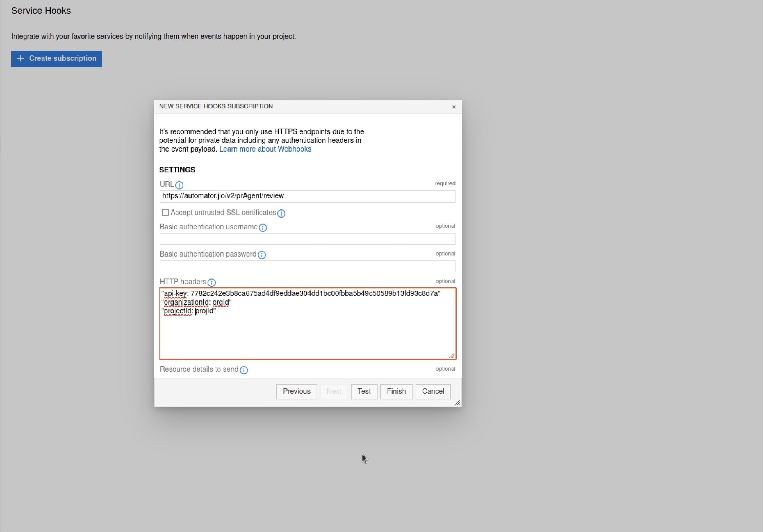Focus the Basic authentication username field
The width and height of the screenshot is (763, 532).
307,239
